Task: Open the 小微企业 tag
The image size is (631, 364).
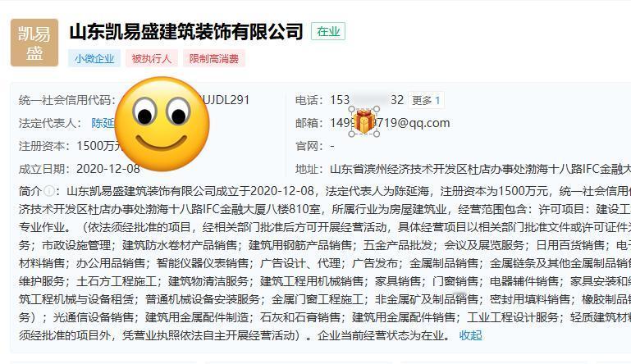Action: coord(94,59)
